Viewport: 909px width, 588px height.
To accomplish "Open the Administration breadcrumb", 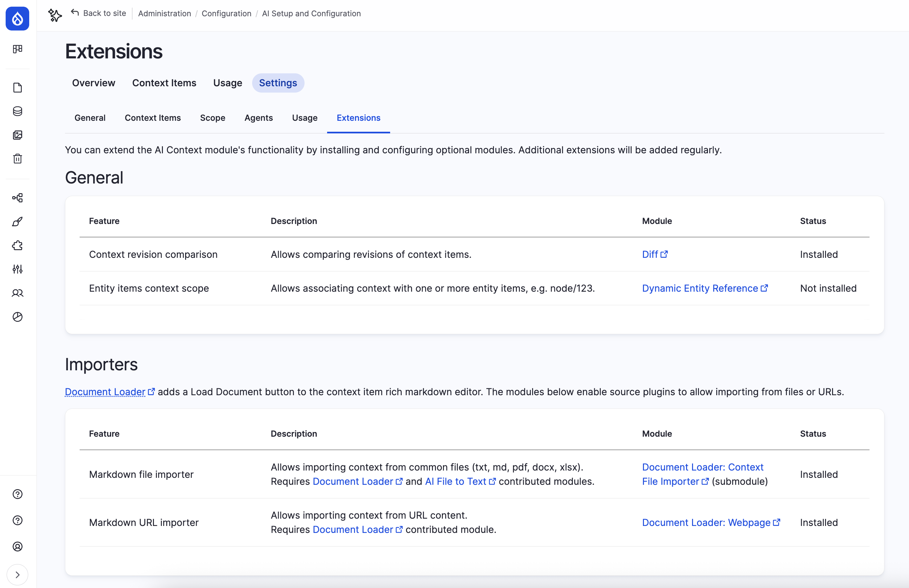I will pyautogui.click(x=165, y=13).
